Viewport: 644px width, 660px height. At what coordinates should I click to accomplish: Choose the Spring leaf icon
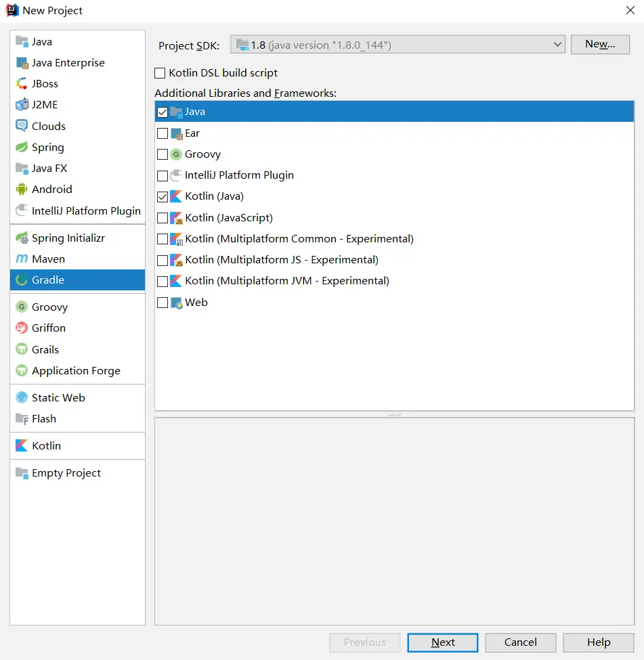point(22,147)
